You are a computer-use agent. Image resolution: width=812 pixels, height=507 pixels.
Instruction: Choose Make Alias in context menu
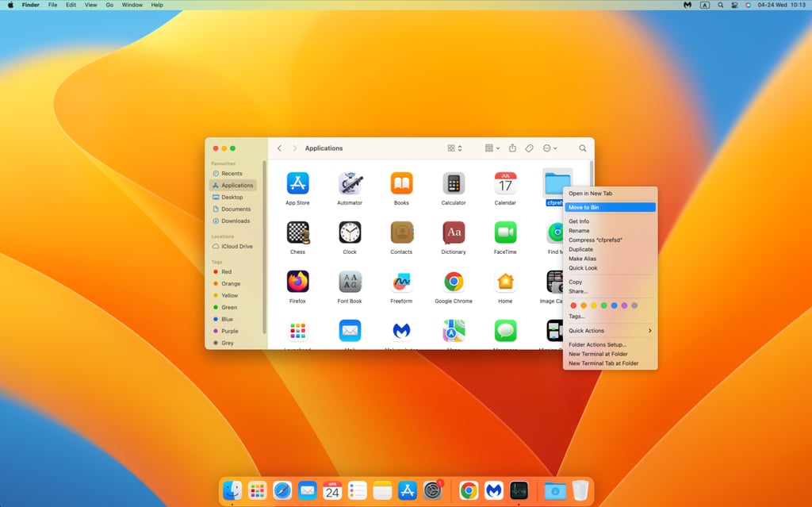click(610, 259)
